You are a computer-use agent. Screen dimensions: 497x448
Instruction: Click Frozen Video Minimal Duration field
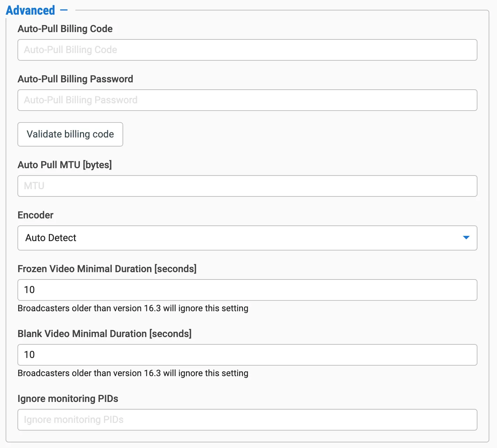[247, 290]
